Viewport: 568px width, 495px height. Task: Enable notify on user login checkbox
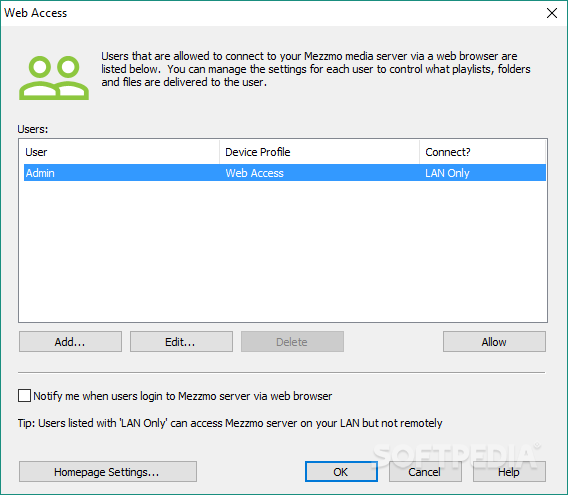tap(24, 395)
